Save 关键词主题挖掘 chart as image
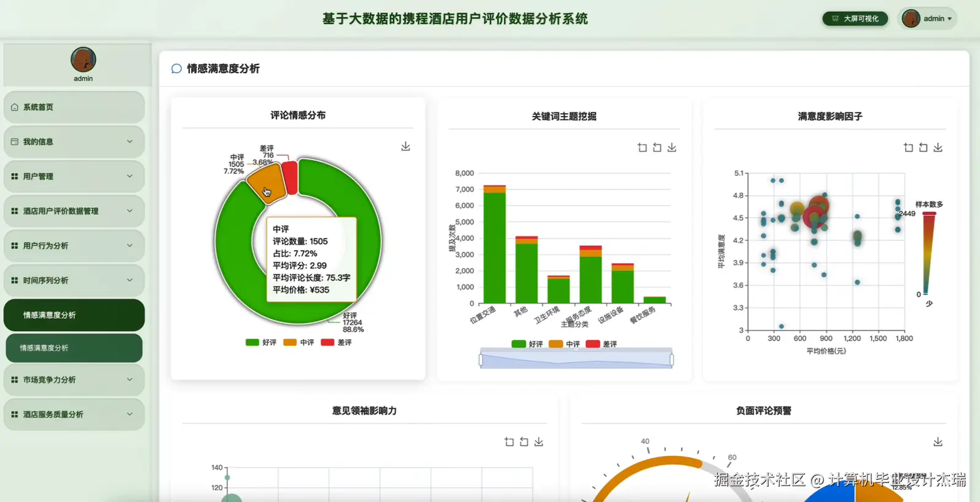The height and width of the screenshot is (502, 980). tap(672, 147)
